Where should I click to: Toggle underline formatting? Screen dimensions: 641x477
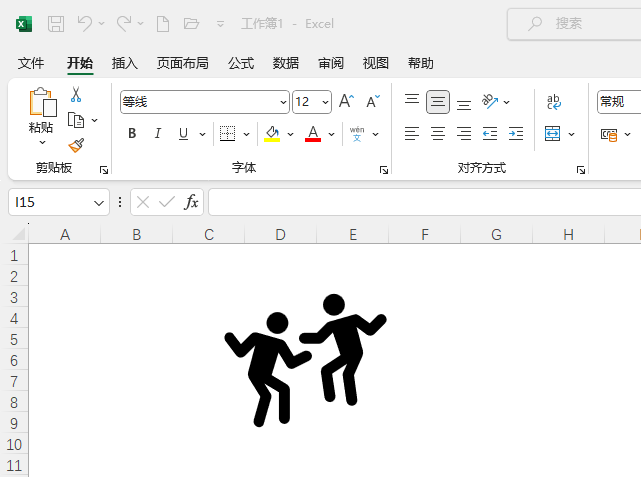(184, 134)
